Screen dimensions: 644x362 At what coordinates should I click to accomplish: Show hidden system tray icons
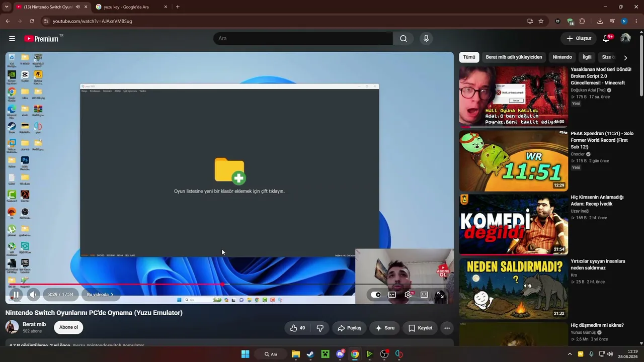click(x=570, y=354)
